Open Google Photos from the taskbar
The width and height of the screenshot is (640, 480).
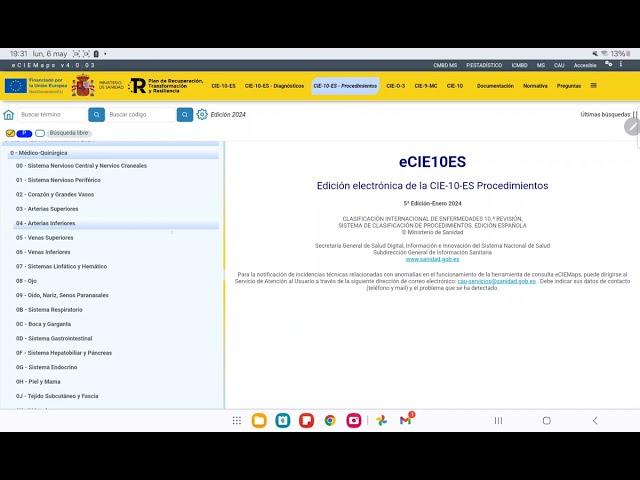pos(382,420)
